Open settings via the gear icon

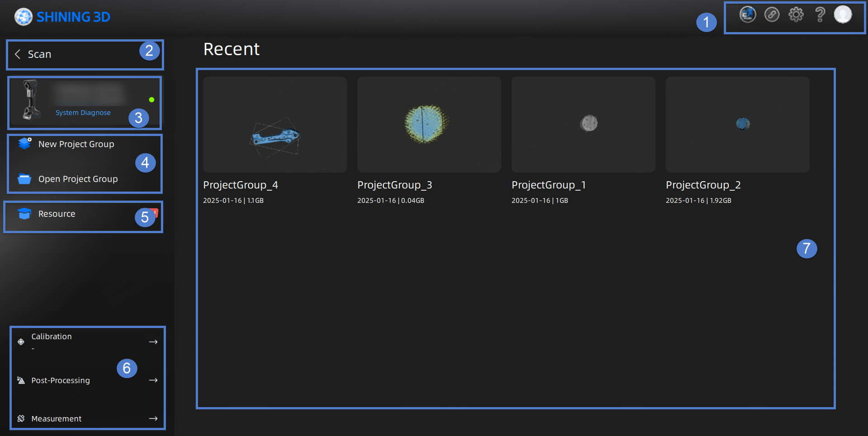[x=796, y=15]
